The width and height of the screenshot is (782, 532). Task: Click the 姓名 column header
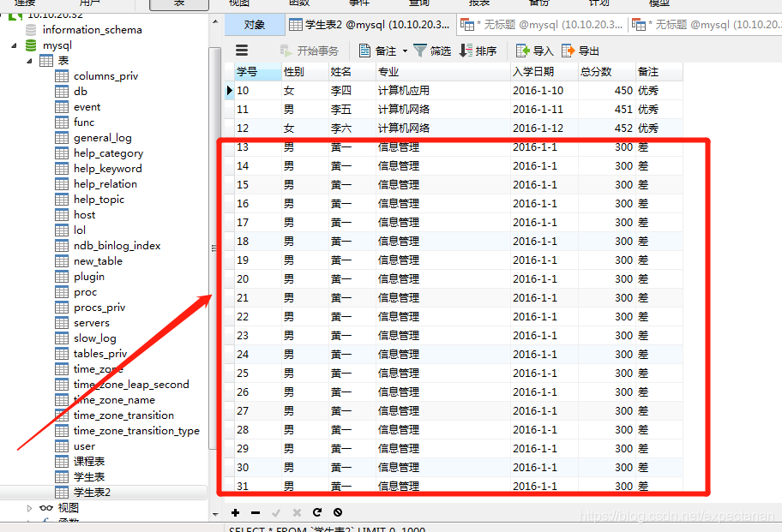coord(352,72)
